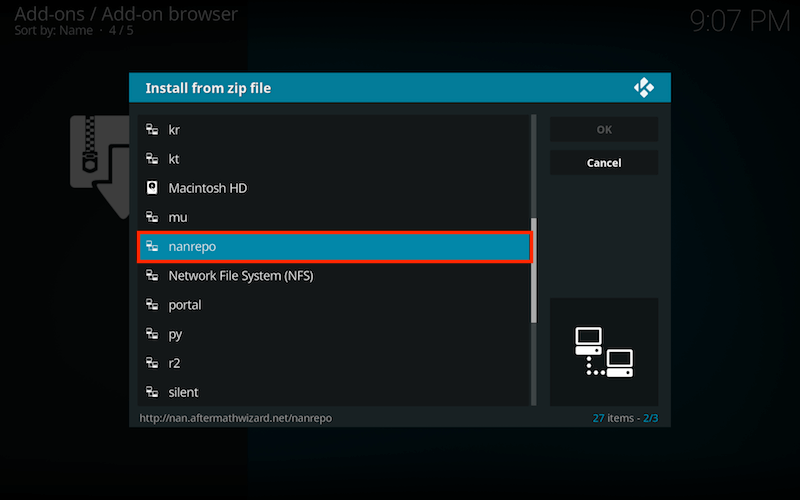
Task: Click the network icon beside silent
Action: (152, 392)
